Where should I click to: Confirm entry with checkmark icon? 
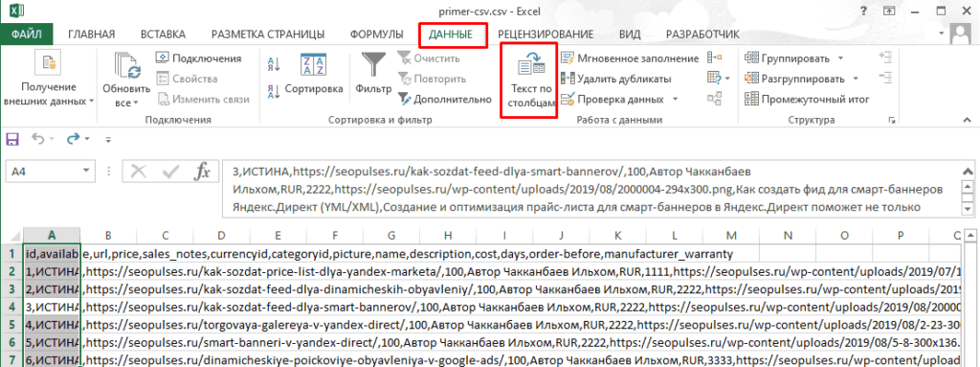click(x=170, y=172)
